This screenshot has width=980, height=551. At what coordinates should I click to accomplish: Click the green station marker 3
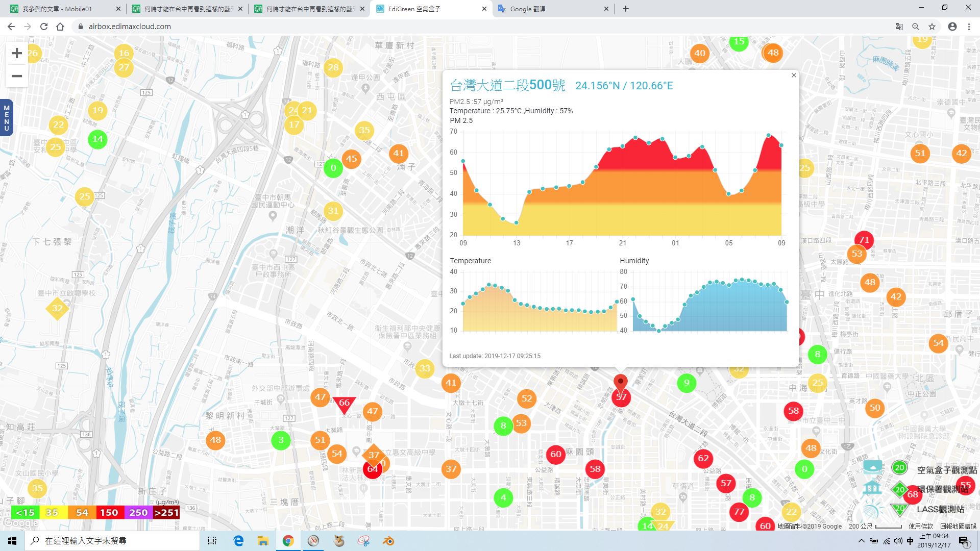point(281,440)
